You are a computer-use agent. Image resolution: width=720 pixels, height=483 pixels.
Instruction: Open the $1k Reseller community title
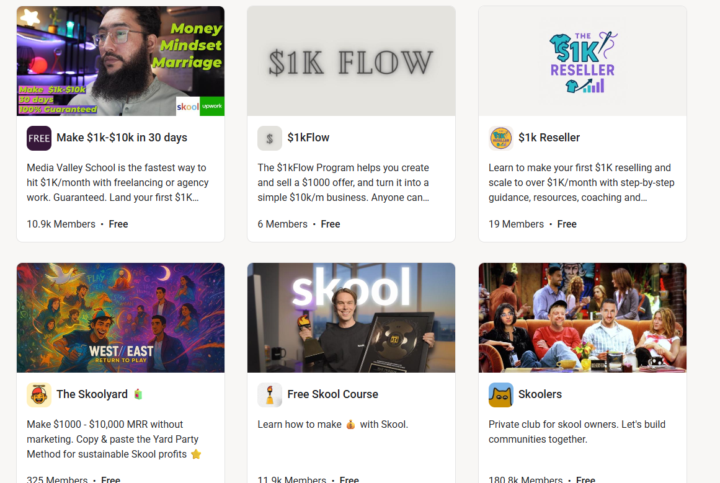[x=549, y=138]
